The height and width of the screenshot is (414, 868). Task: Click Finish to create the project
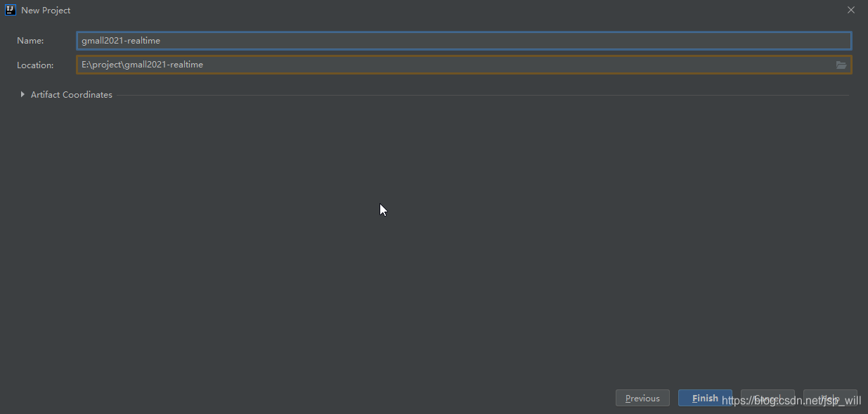point(705,398)
